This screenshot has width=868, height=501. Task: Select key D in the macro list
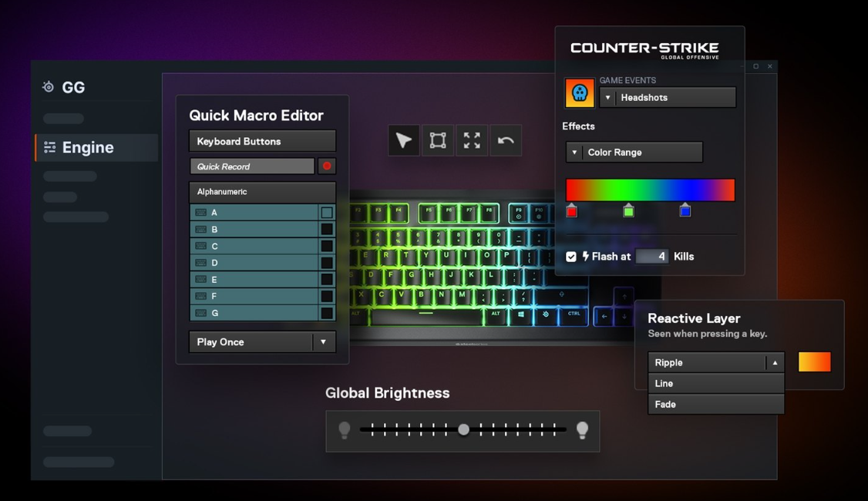click(254, 262)
